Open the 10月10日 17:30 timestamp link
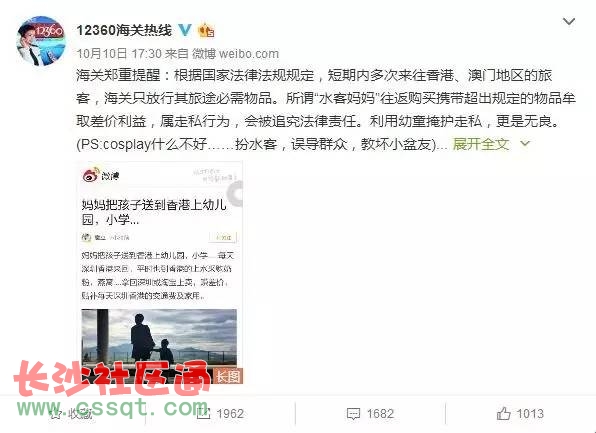 [119, 54]
